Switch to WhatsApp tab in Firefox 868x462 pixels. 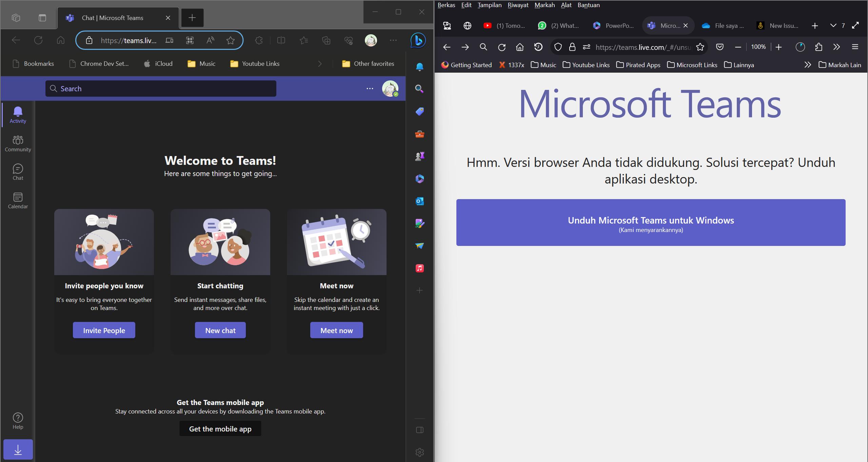coord(558,25)
